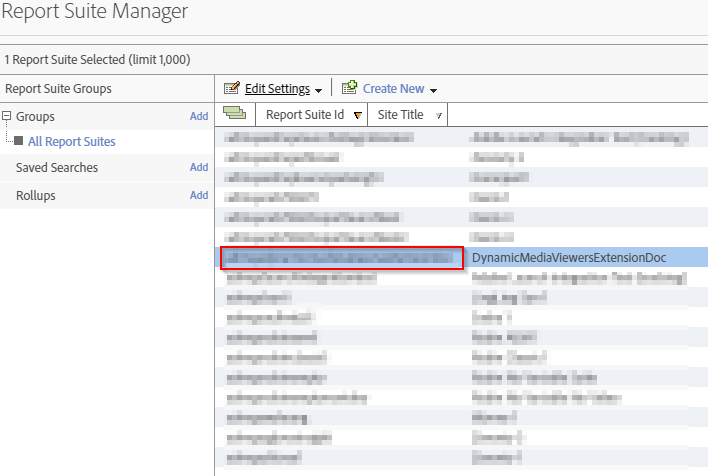Image resolution: width=708 pixels, height=476 pixels.
Task: Click the orange sort arrow on Report Suite Id
Action: point(358,116)
